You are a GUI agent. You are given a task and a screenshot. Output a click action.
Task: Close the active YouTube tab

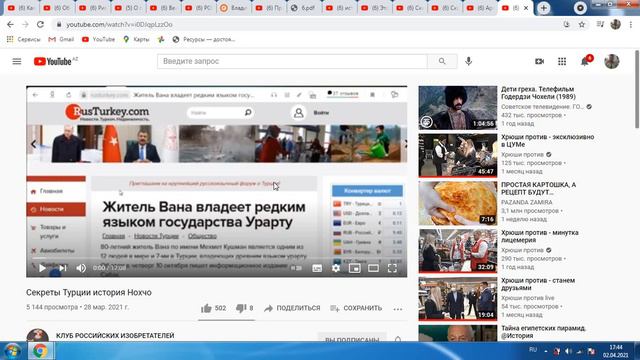(526, 8)
